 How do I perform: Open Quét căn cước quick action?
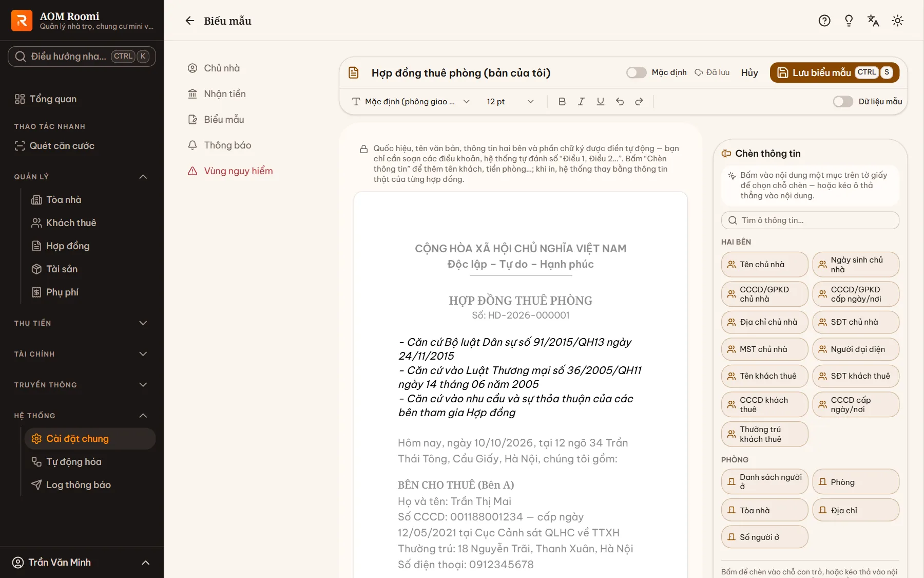coord(62,146)
